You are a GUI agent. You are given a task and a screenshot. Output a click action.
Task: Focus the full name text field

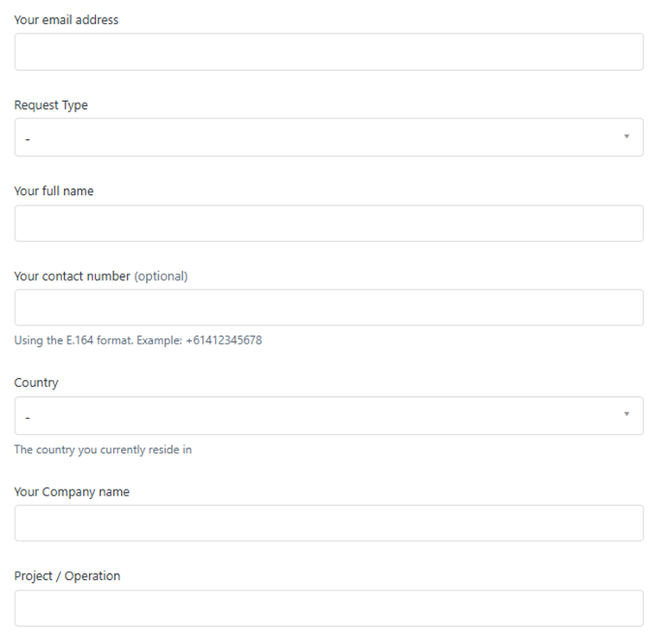point(328,224)
